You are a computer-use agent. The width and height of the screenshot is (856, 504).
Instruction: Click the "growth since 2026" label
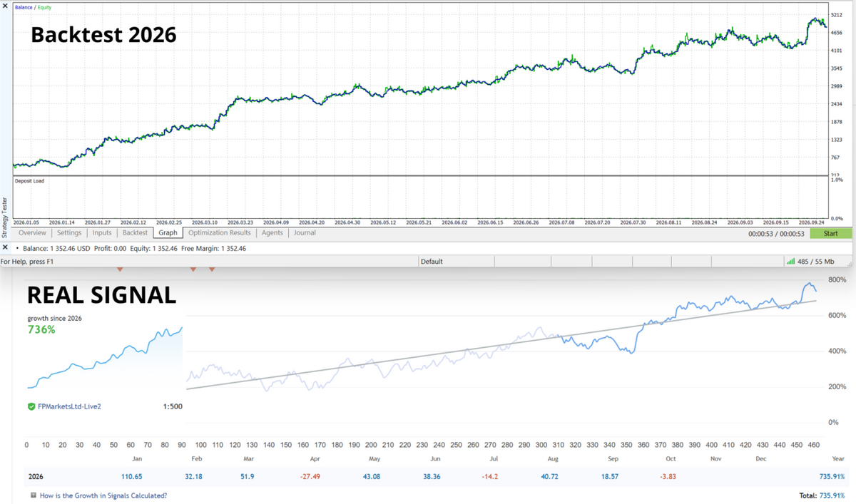(x=54, y=318)
